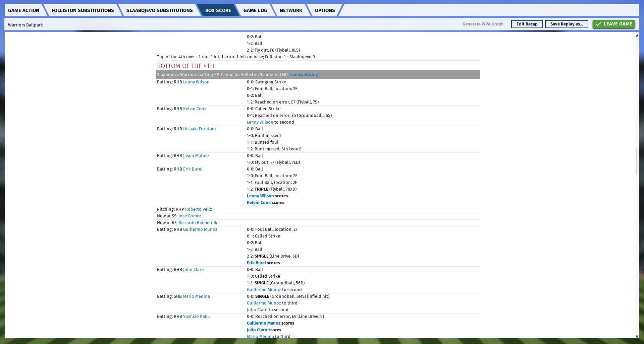
Task: Switch to the Game Action tab
Action: point(23,10)
